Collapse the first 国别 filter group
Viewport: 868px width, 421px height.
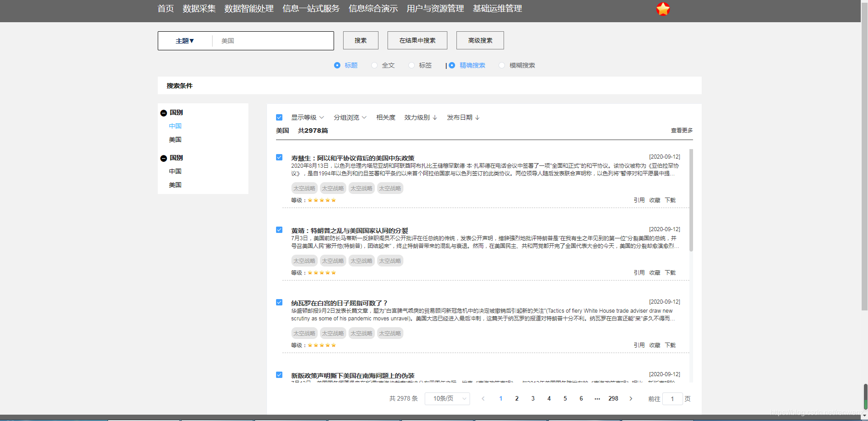click(164, 113)
